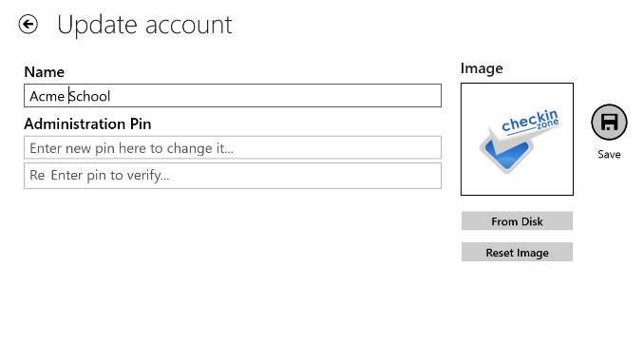
Task: Click the Administration Pin label
Action: pos(87,124)
